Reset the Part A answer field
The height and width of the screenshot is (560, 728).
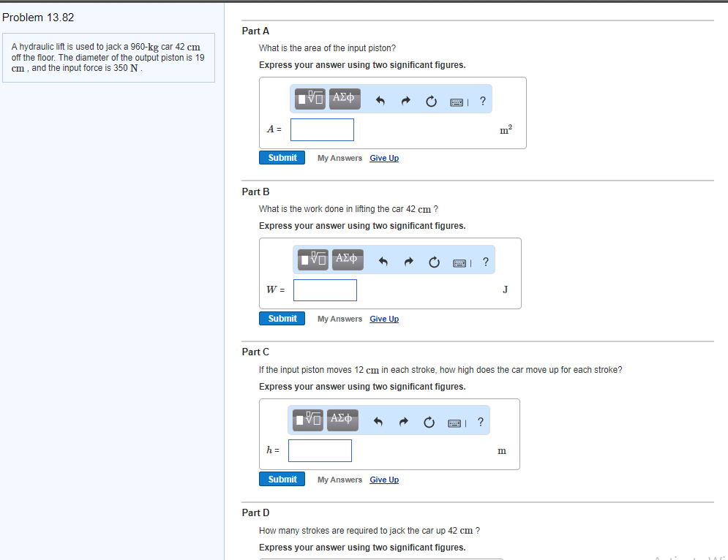tap(432, 101)
